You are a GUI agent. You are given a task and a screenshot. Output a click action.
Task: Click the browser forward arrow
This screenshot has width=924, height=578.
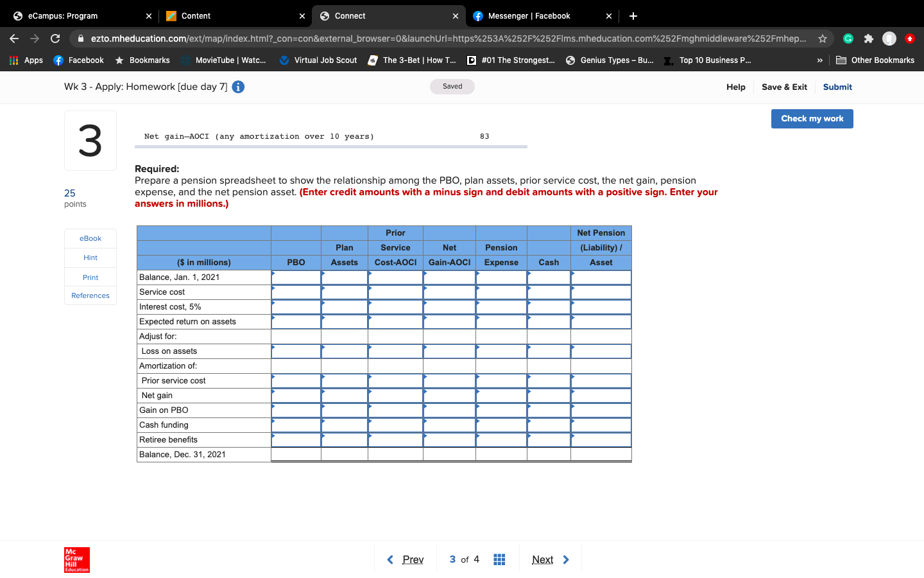point(35,39)
